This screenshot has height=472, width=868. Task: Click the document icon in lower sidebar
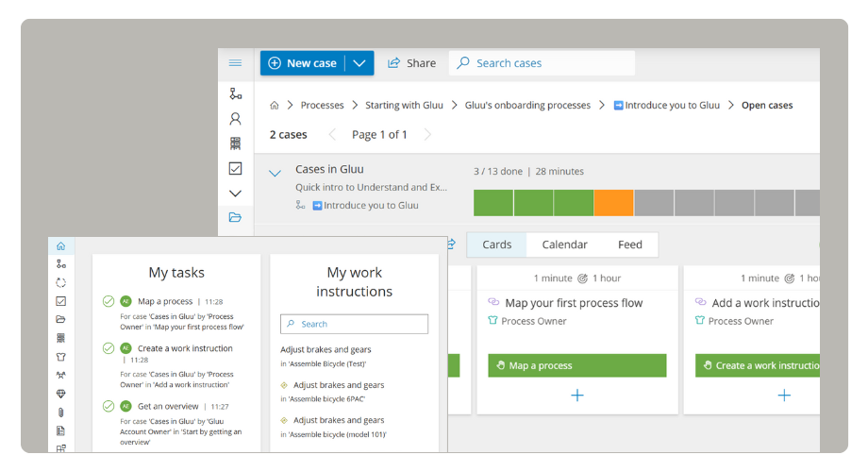point(61,431)
